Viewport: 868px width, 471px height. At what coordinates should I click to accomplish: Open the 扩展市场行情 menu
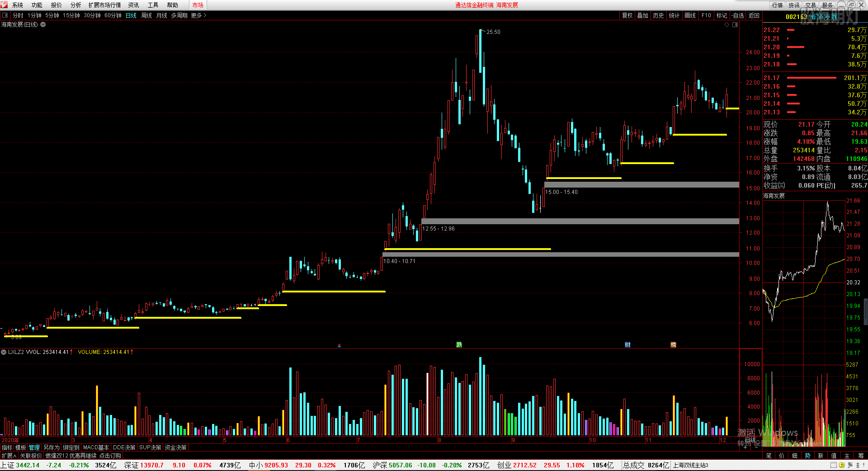(105, 5)
